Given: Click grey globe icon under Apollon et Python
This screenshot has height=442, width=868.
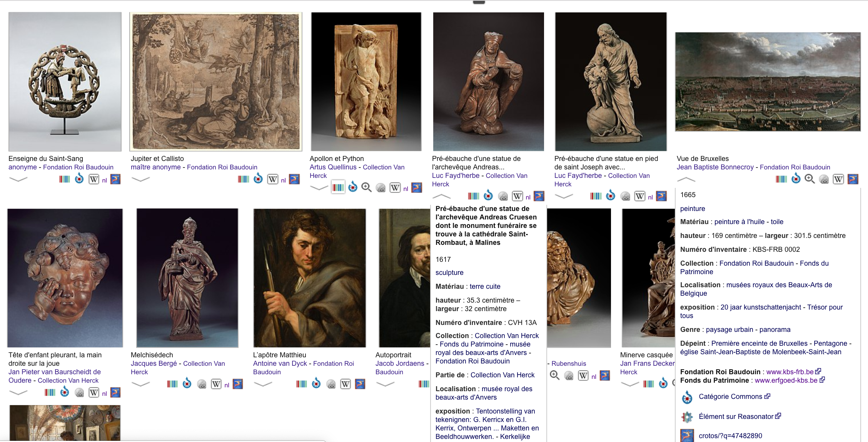Looking at the screenshot, I should (381, 188).
